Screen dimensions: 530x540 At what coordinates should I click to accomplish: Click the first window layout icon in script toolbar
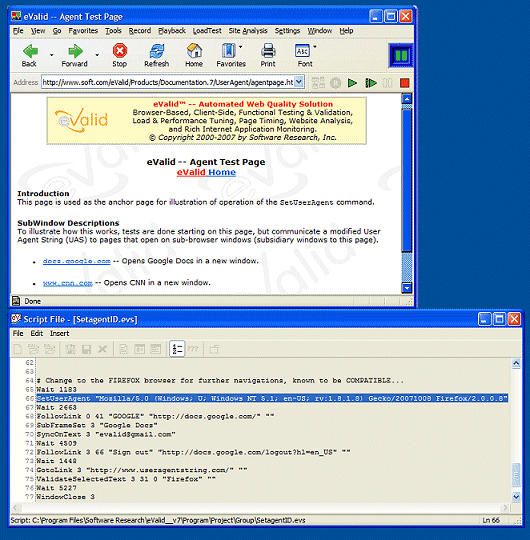coord(139,349)
